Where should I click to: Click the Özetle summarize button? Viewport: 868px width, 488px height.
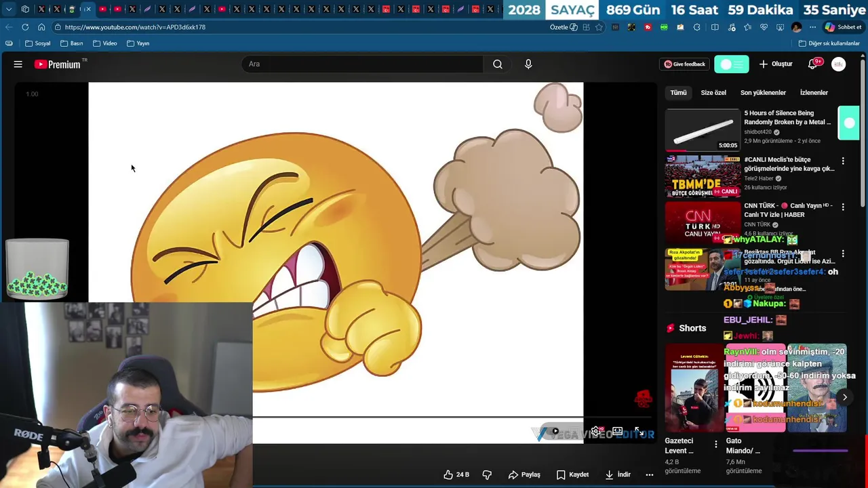[x=564, y=27]
